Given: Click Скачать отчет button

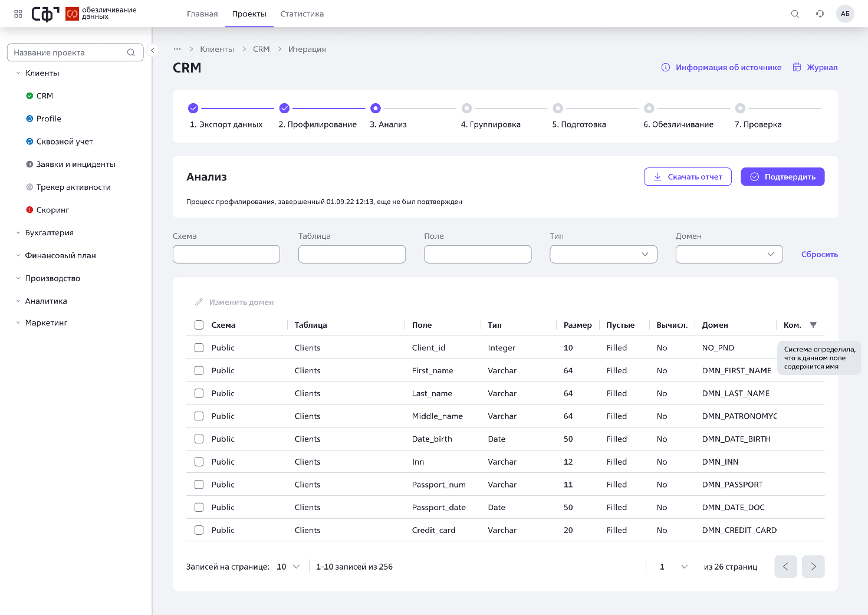Looking at the screenshot, I should (688, 177).
